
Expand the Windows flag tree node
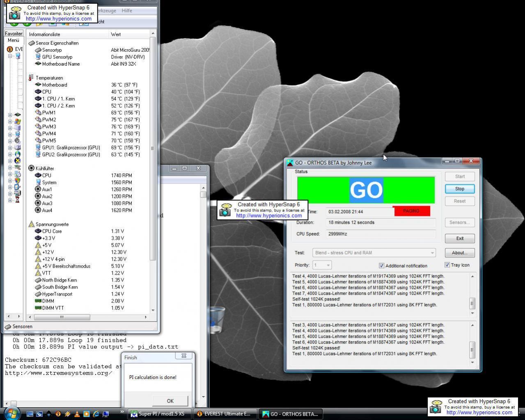[x=10, y=122]
